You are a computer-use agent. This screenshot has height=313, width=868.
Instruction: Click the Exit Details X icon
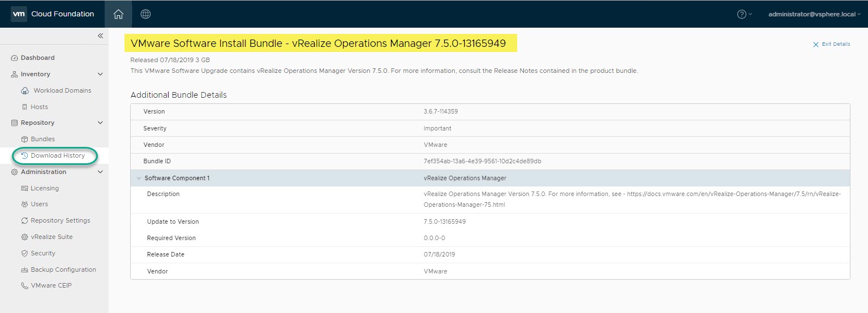coord(815,45)
